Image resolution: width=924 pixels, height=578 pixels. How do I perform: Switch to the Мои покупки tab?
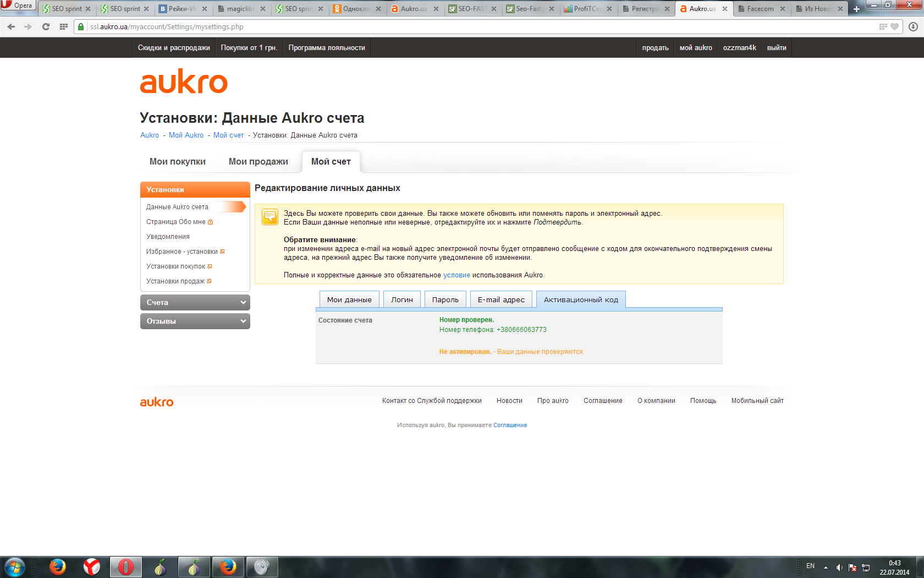pyautogui.click(x=178, y=161)
